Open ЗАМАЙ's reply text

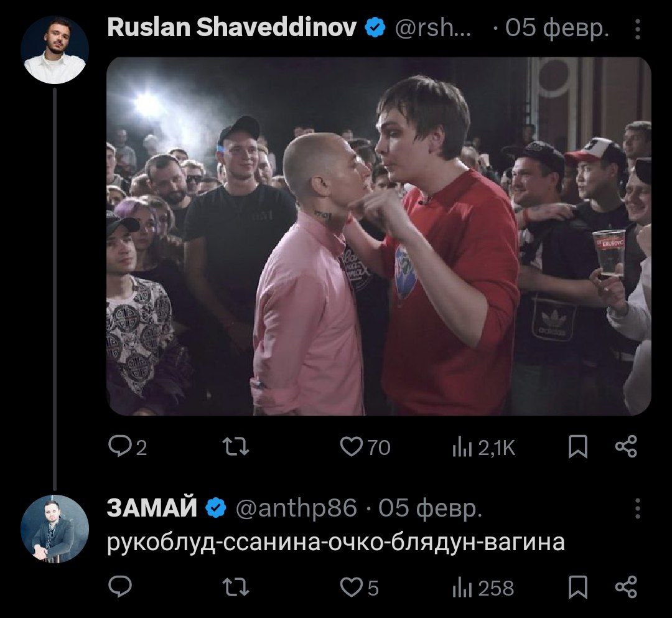point(336,543)
